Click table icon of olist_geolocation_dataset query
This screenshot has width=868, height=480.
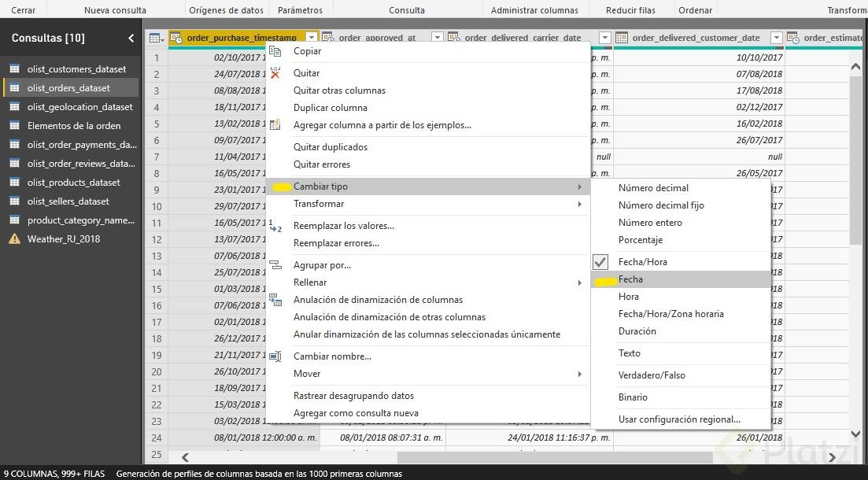[x=15, y=107]
